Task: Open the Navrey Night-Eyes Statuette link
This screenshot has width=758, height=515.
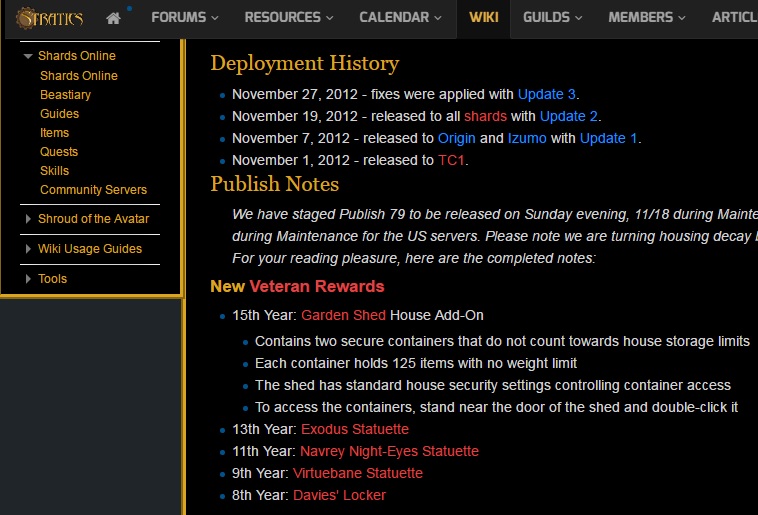Action: (389, 452)
